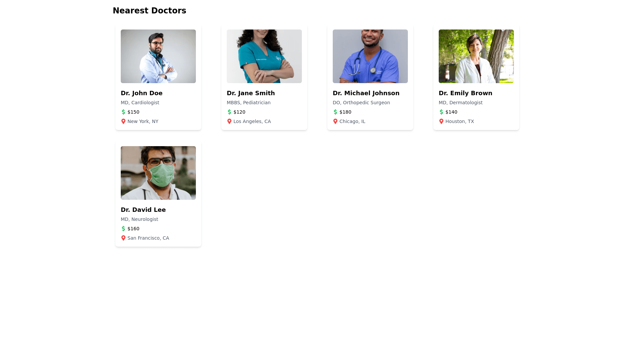Open Dr. John Doe's photo
644x362 pixels.
(x=158, y=56)
